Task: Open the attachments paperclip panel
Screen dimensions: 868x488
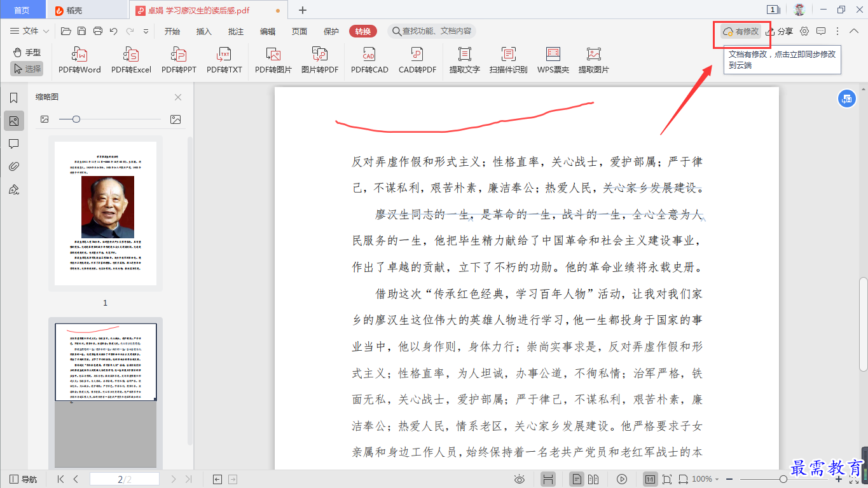Action: pos(13,166)
